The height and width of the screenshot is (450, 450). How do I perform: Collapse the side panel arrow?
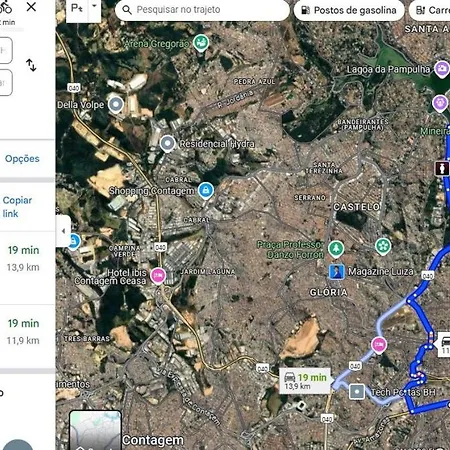tap(63, 231)
